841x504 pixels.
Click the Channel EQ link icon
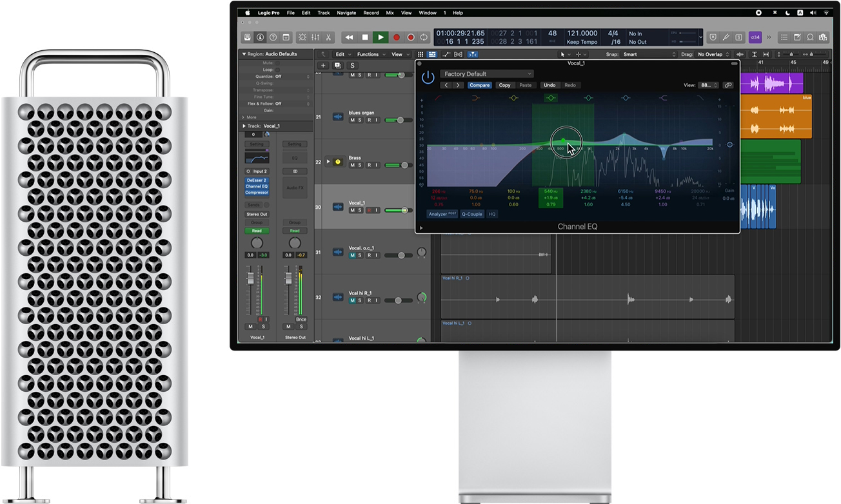pos(728,85)
